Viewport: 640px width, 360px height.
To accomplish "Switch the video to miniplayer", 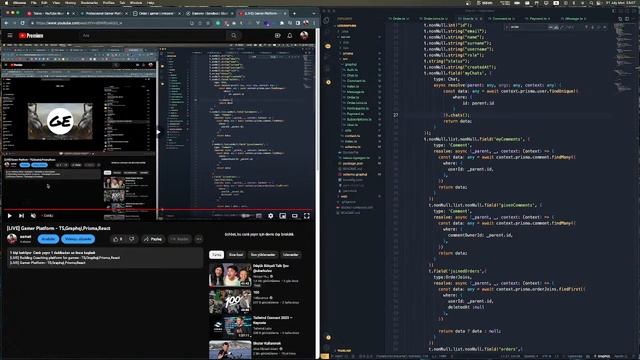I will (282, 216).
